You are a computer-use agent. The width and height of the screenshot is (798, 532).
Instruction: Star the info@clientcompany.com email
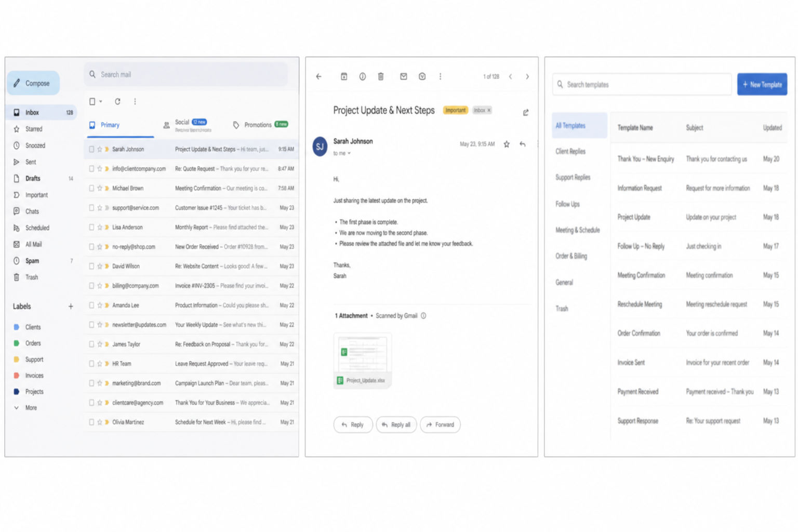(100, 169)
